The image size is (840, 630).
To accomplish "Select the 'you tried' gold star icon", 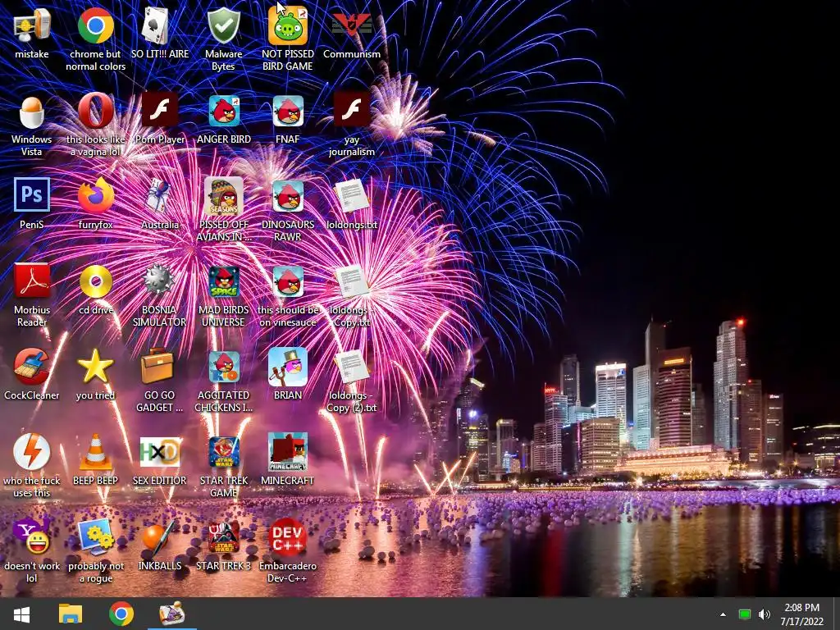I will click(x=95, y=367).
